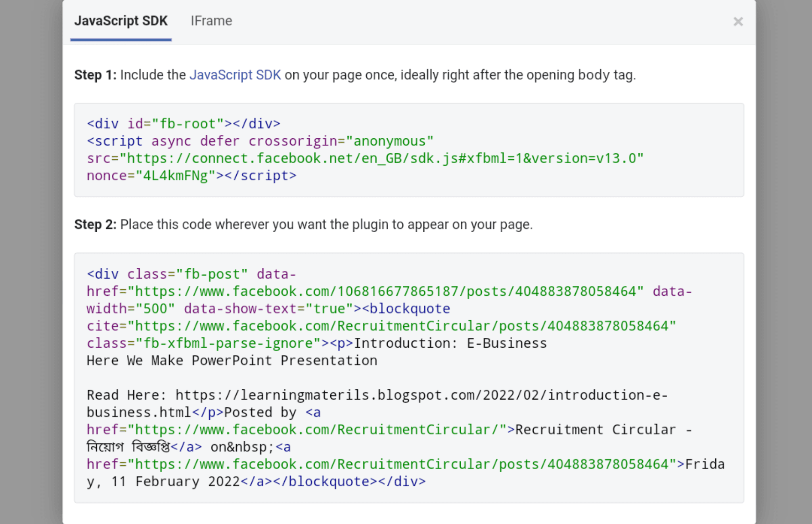Viewport: 812px width, 524px height.
Task: Close the embed code dialog
Action: [738, 21]
